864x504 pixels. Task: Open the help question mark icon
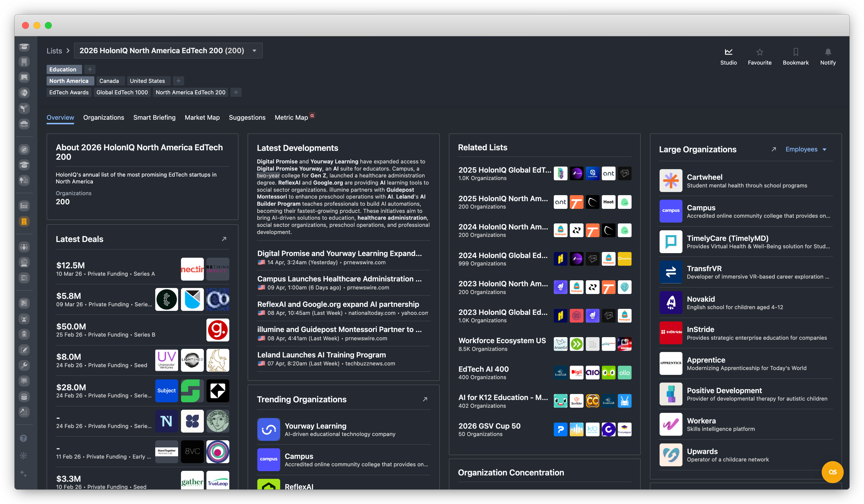[x=23, y=438]
